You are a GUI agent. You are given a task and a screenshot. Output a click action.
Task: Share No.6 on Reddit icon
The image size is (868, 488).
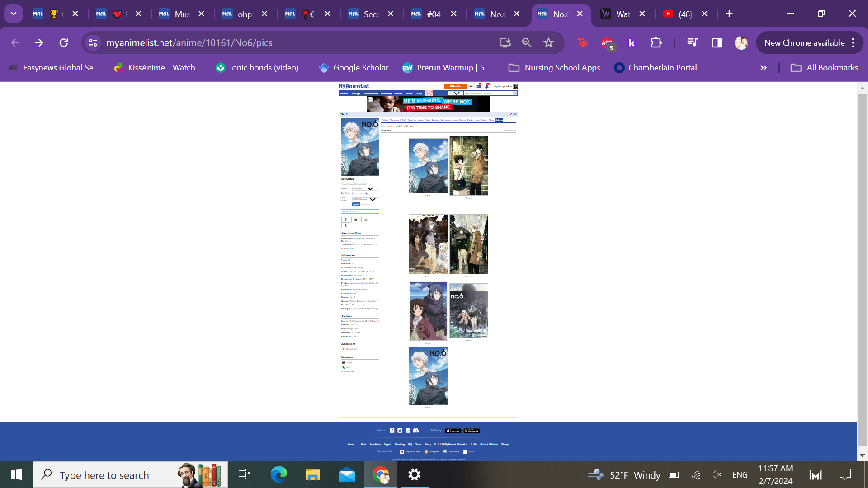point(366,220)
